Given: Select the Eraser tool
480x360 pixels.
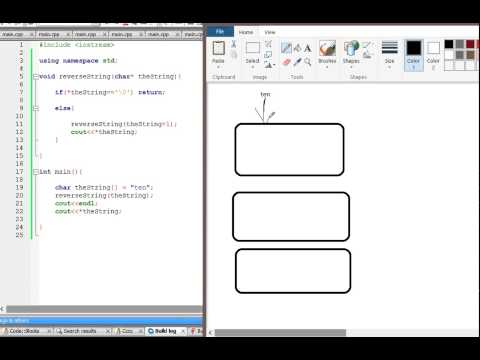Looking at the screenshot, I should point(286,62).
